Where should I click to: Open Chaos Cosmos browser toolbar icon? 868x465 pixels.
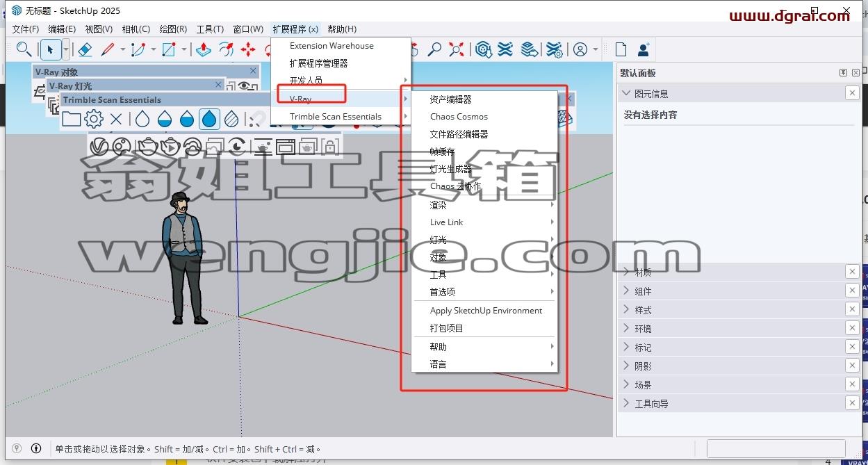[122, 146]
